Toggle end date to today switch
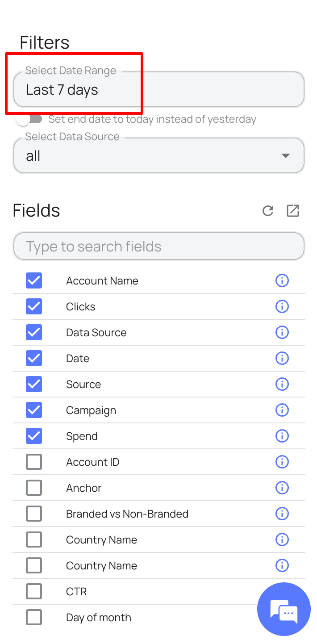317x644 pixels. [29, 119]
